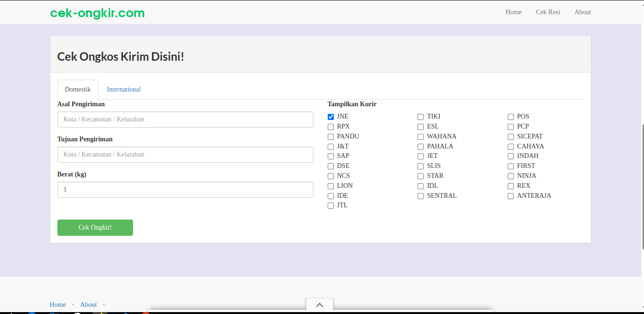The width and height of the screenshot is (644, 314).
Task: Focus the Tujuan Pengiriman text field
Action: pos(185,155)
